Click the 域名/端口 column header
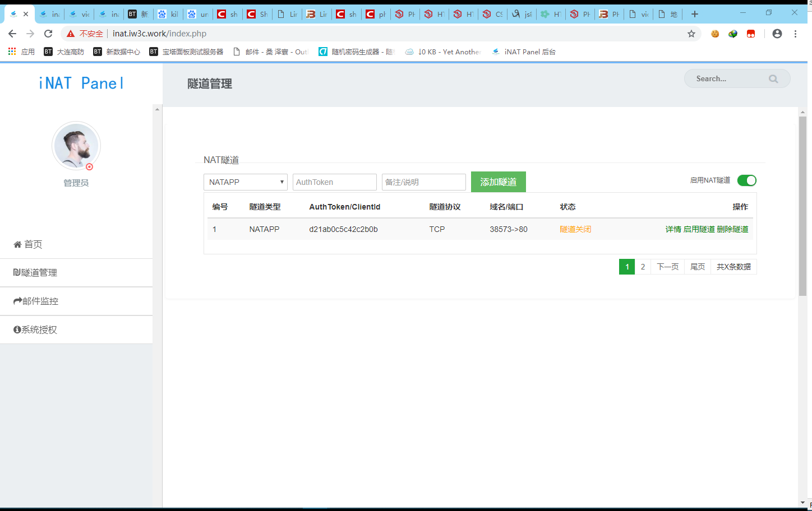Screen dimensions: 812x511 pyautogui.click(x=506, y=207)
